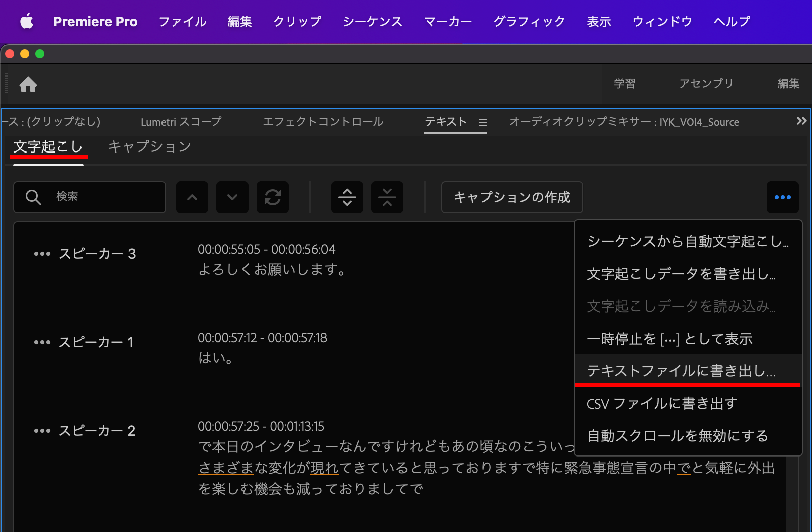The height and width of the screenshot is (532, 812).
Task: Open options dots for スピーカー 1
Action: click(42, 342)
